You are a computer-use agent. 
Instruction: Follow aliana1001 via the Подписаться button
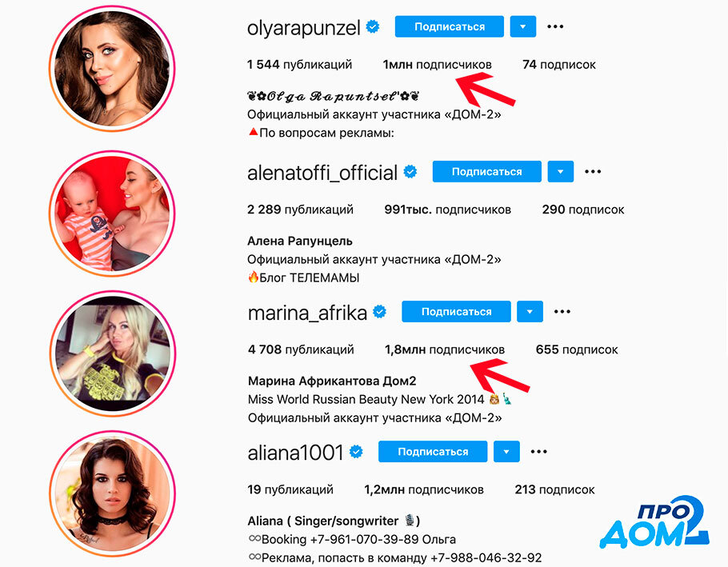click(433, 452)
